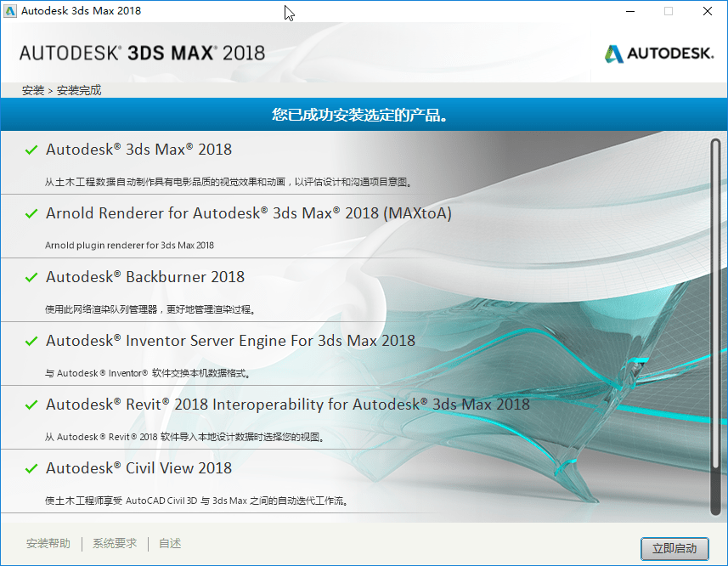
Task: Click the green checkmark beside Arnold Renderer
Action: 31,213
